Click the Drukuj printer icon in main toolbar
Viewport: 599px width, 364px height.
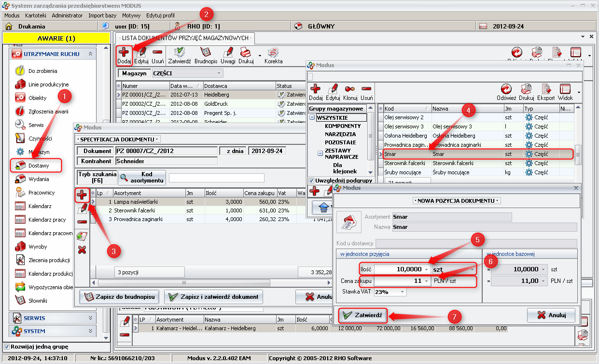[245, 52]
